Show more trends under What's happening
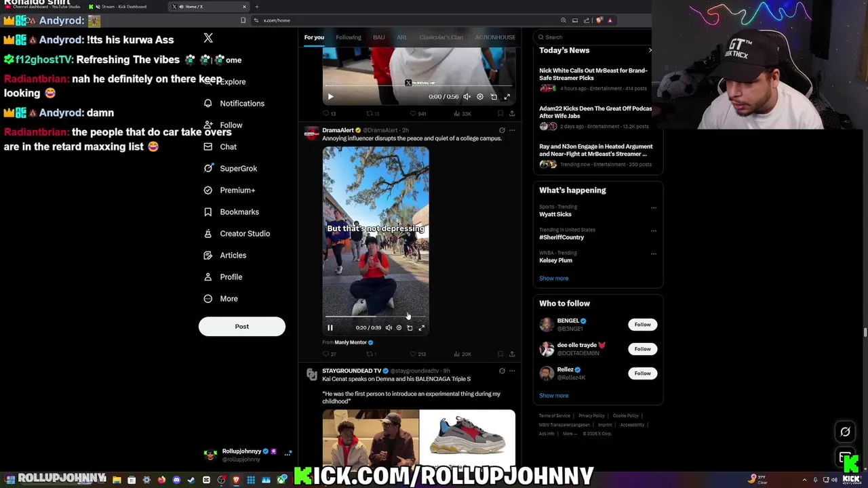The image size is (868, 488). [554, 278]
